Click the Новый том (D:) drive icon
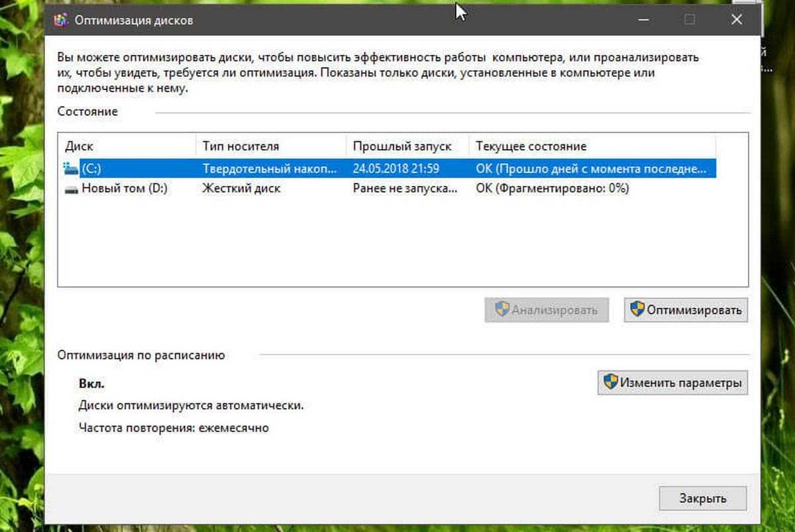The width and height of the screenshot is (795, 532). (x=71, y=189)
